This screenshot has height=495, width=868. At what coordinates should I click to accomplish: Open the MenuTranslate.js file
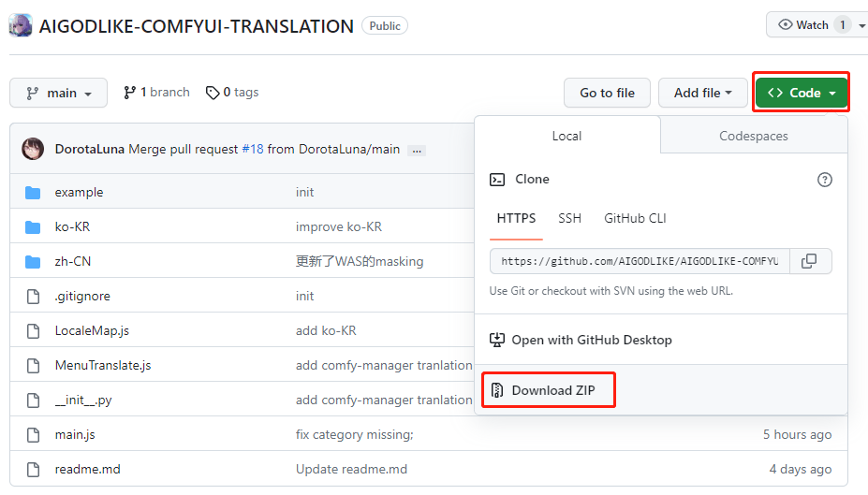click(102, 366)
